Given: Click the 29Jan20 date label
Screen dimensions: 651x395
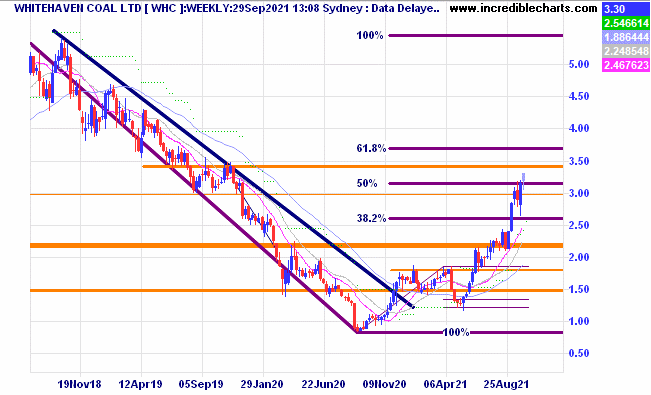Looking at the screenshot, I should pos(262,384).
